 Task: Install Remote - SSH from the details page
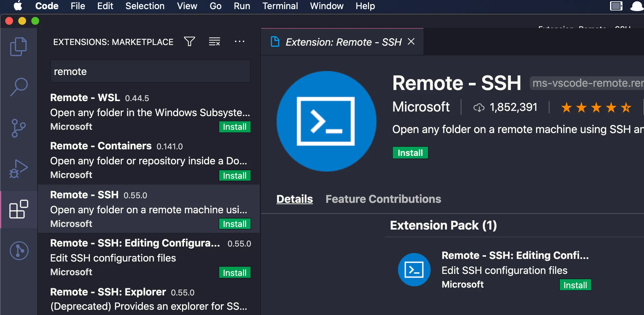(x=410, y=153)
